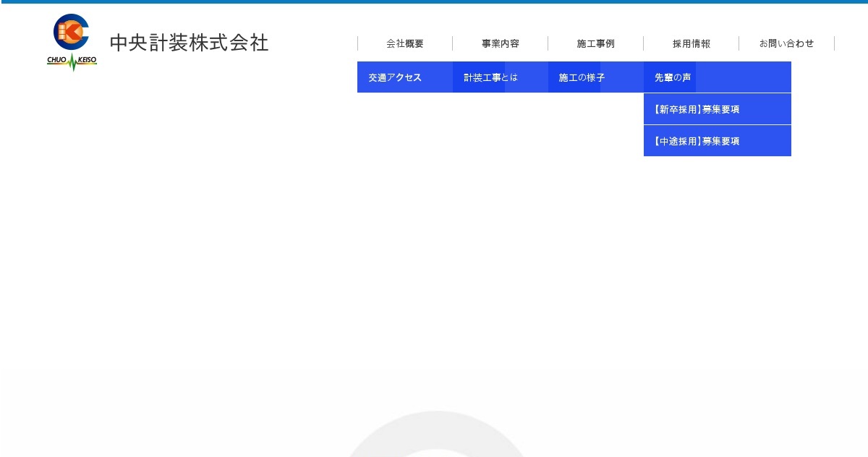This screenshot has width=868, height=457.
Task: Click the Chuo Keiso company logo
Action: [x=72, y=42]
